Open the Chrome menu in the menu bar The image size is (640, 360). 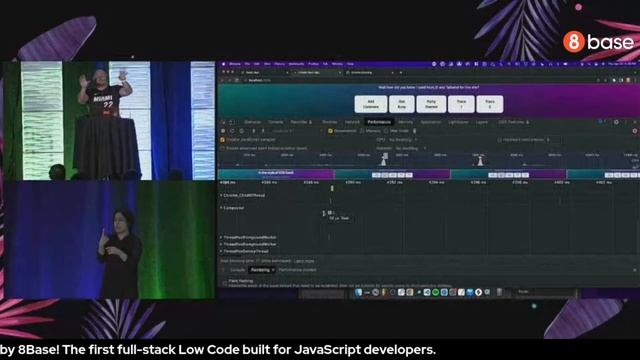pyautogui.click(x=235, y=64)
